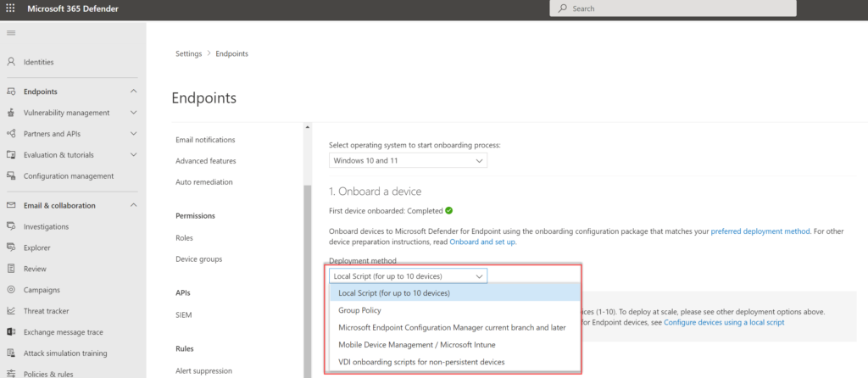Image resolution: width=868 pixels, height=378 pixels.
Task: Click the Vulnerability management icon
Action: 10,113
